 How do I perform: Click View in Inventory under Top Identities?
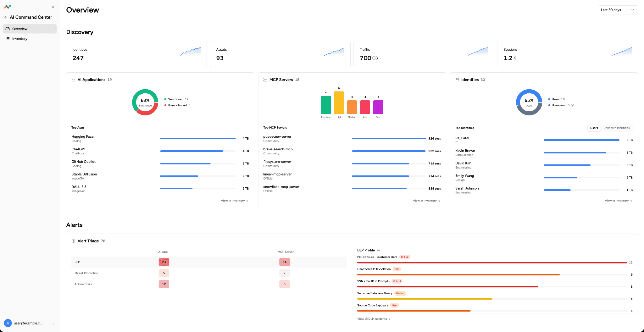619,201
